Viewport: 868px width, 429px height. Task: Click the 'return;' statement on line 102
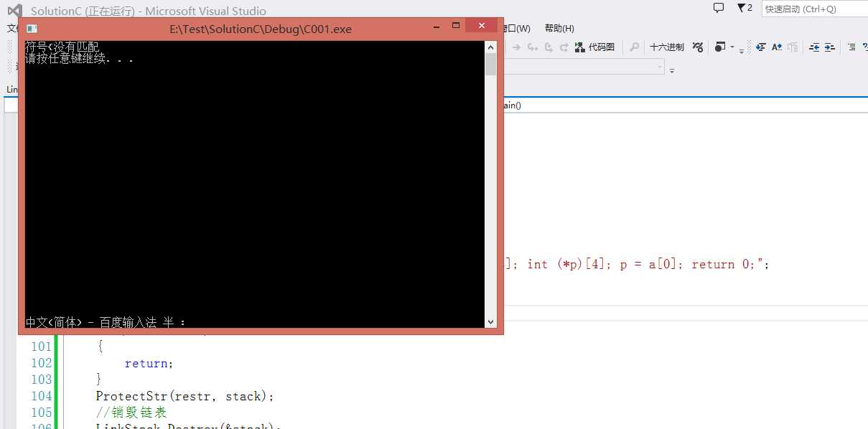pos(149,364)
